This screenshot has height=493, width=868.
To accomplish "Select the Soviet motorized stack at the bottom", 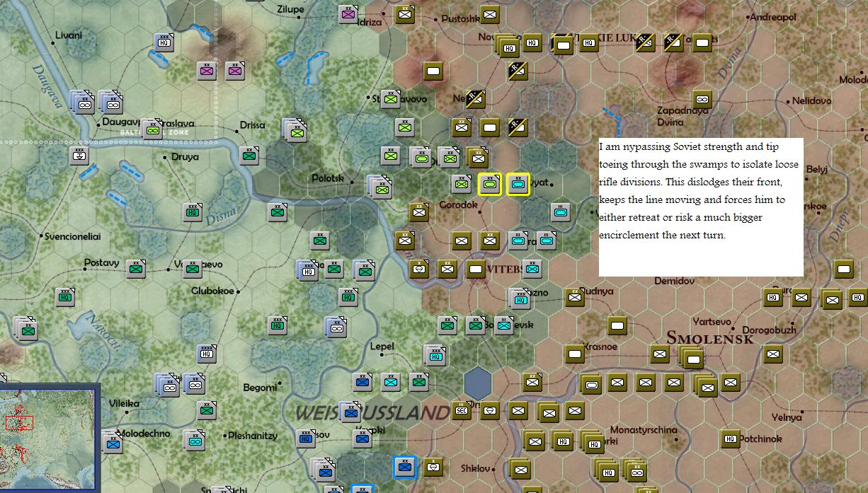I will pyautogui.click(x=635, y=470).
